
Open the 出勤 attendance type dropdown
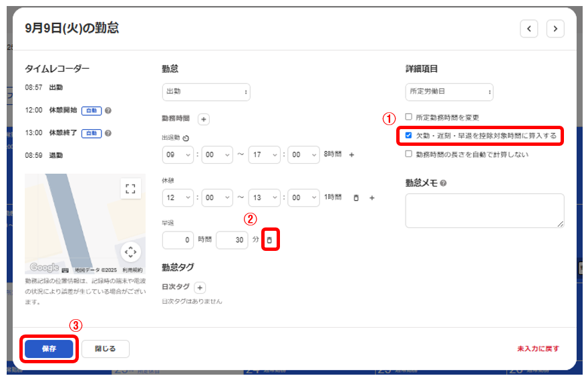coord(206,92)
